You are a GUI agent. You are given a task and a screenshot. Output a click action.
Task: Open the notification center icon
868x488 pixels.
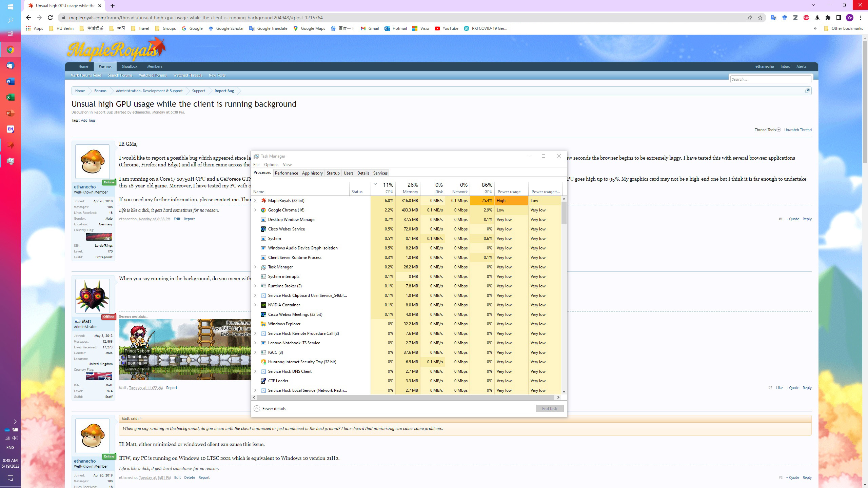(10, 478)
